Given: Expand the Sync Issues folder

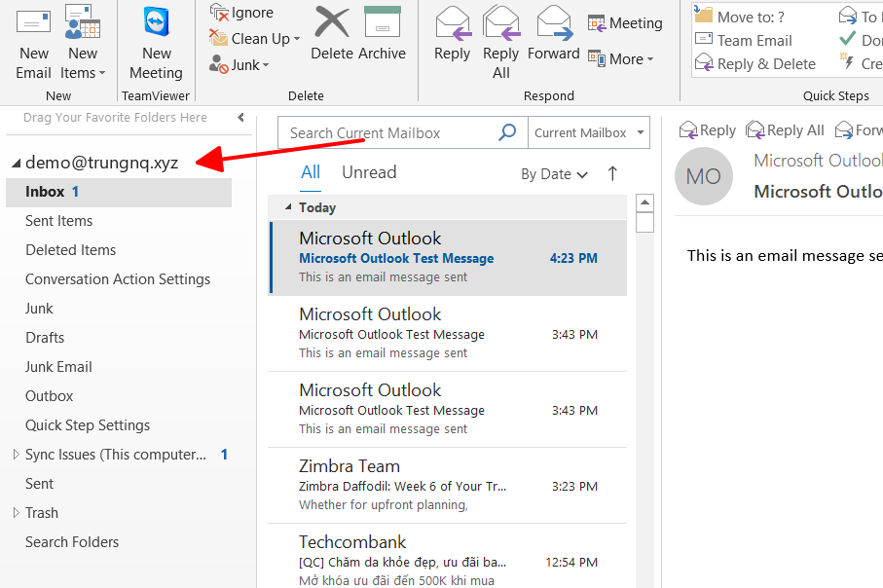Looking at the screenshot, I should tap(16, 454).
